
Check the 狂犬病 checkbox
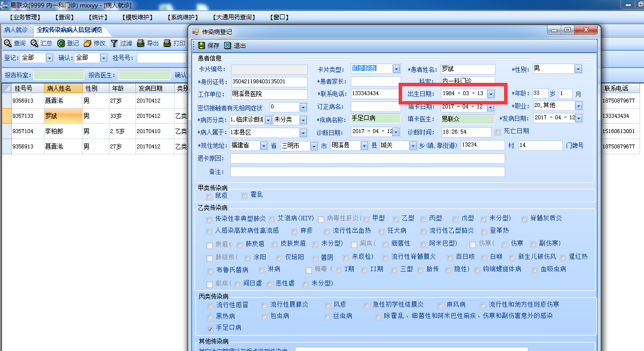[x=382, y=231]
